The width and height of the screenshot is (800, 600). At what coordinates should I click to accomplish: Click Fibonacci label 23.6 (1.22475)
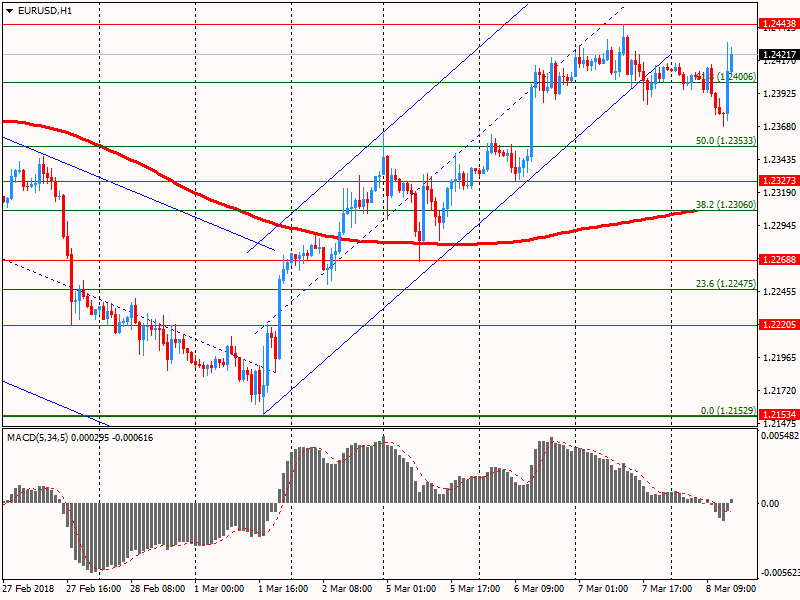726,284
